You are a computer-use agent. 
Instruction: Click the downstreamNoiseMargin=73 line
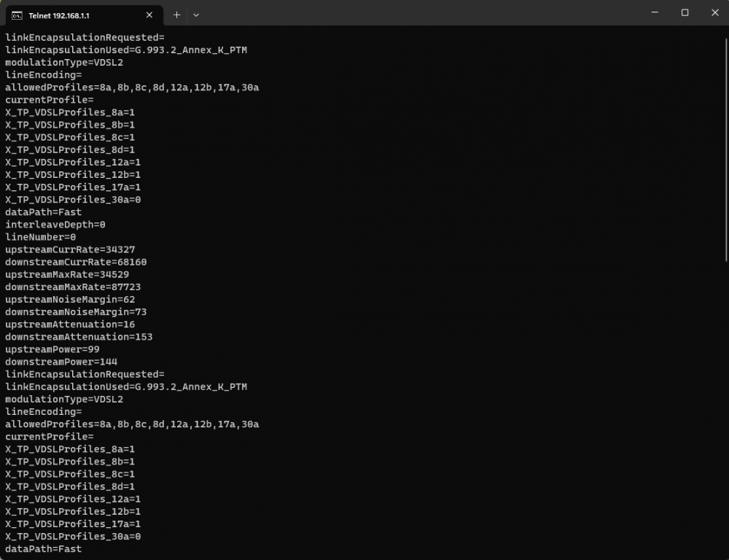click(76, 311)
